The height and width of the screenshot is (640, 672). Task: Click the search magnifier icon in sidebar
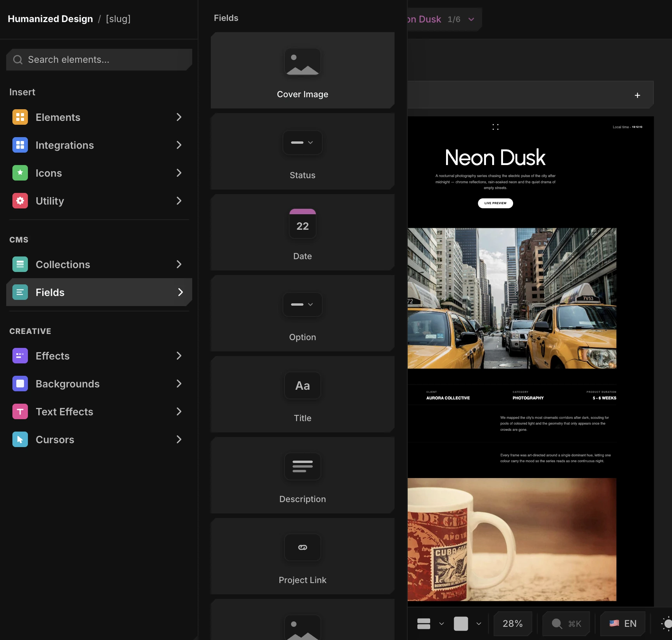pos(18,60)
